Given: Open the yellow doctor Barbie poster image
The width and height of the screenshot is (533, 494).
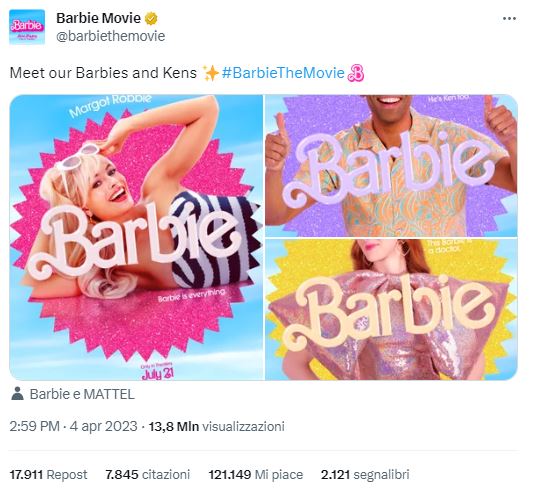Looking at the screenshot, I should (x=391, y=309).
